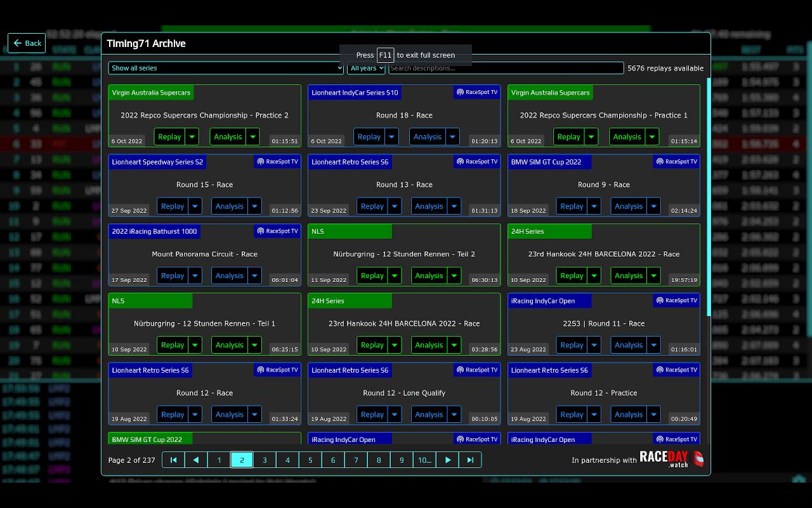Open Analysis for Round 15 Lionheart Speedway
Image resolution: width=812 pixels, height=508 pixels.
pos(229,206)
